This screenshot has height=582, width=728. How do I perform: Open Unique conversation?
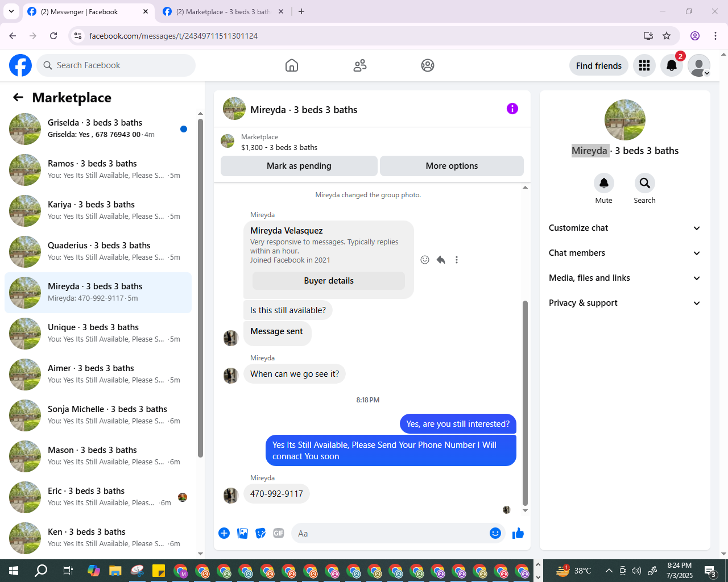[98, 334]
